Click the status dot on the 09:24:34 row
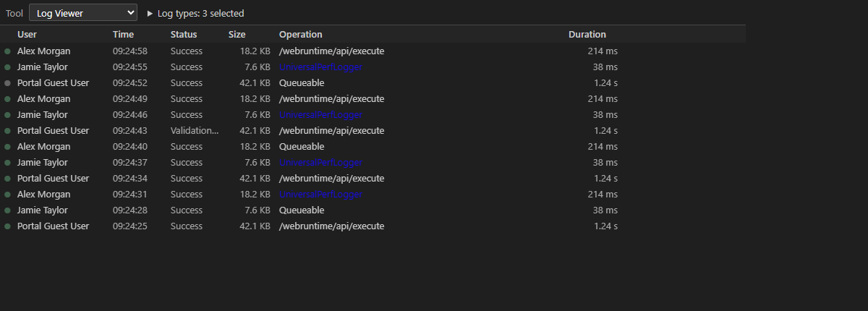Image resolution: width=868 pixels, height=311 pixels. pyautogui.click(x=8, y=179)
